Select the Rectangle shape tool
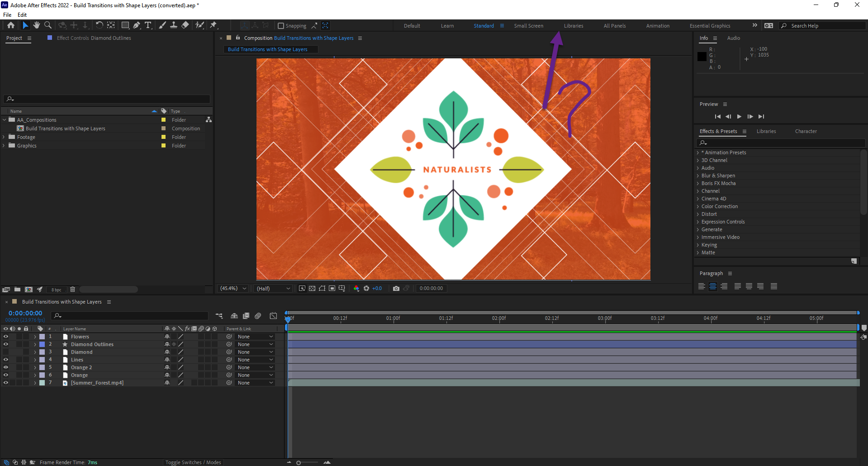The image size is (868, 466). [125, 25]
